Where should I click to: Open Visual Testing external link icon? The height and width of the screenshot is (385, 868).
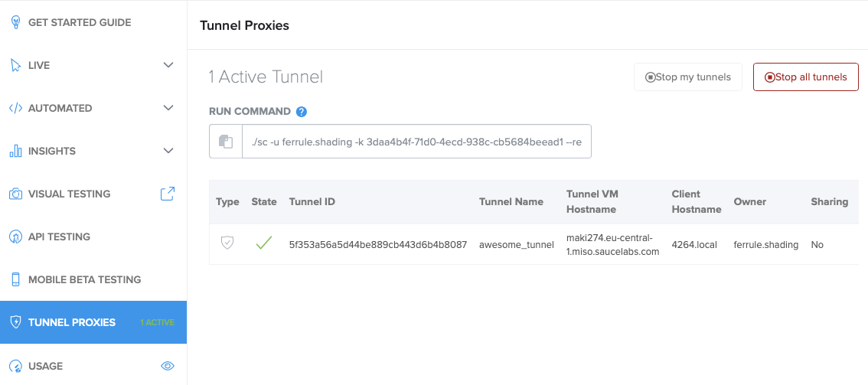click(168, 194)
